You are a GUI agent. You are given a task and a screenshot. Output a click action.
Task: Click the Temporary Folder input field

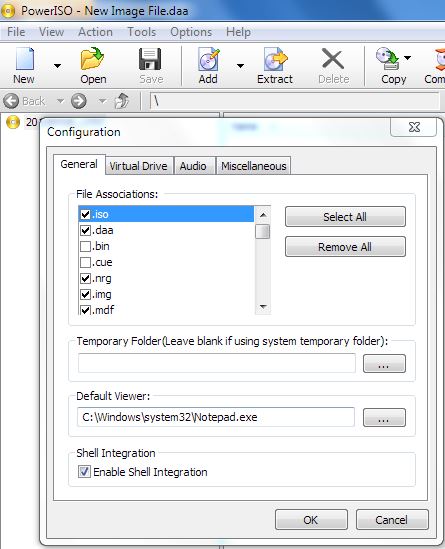(x=217, y=363)
